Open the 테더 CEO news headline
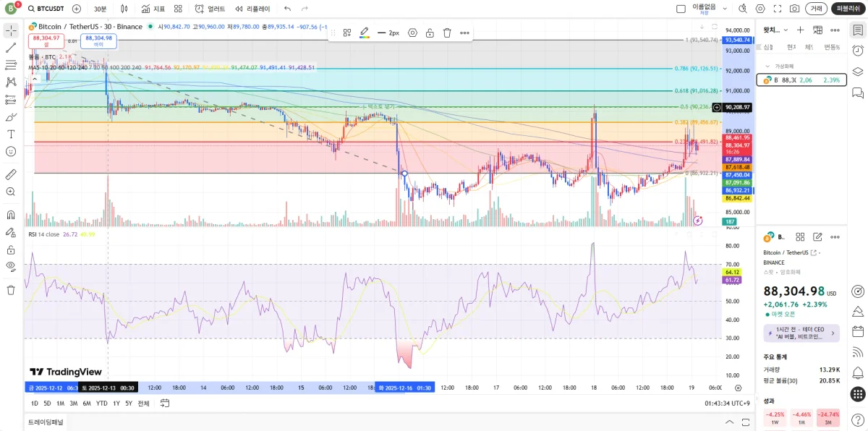The image size is (868, 431). (x=801, y=333)
